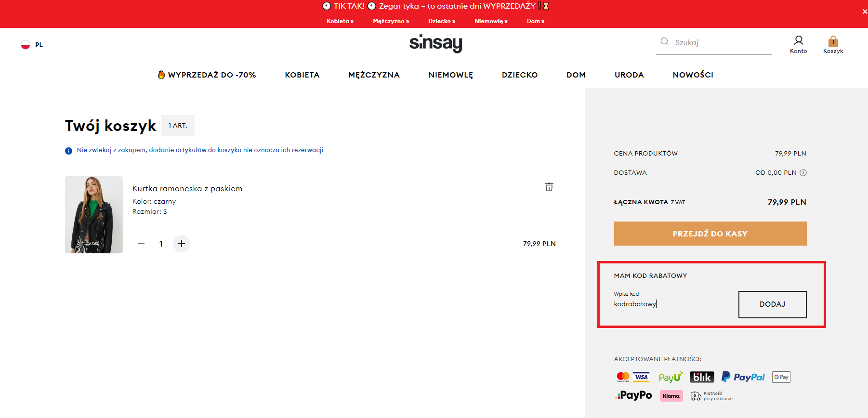Increase item quantity with plus button
Screen dimensions: 868x418
pyautogui.click(x=182, y=244)
